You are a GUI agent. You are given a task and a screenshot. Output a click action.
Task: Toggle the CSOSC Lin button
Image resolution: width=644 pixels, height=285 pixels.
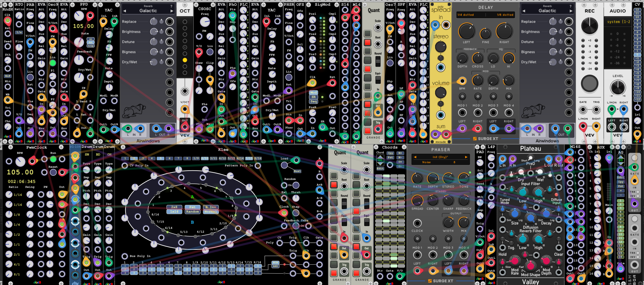point(210,52)
